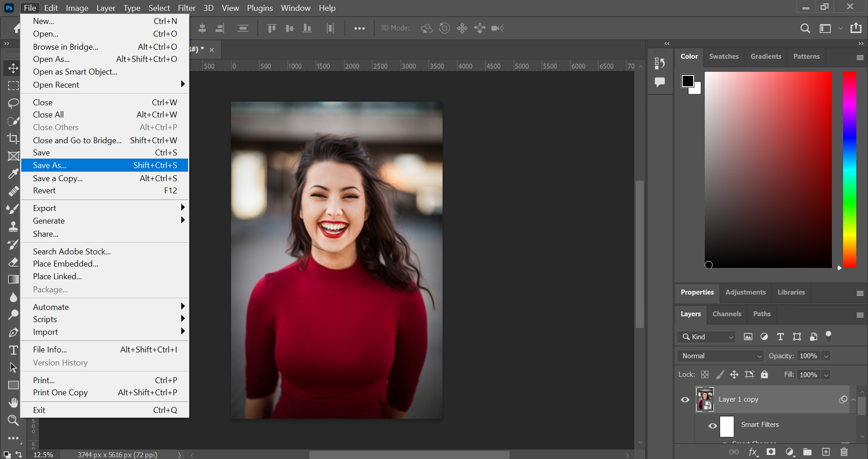Toggle Smart Filters visibility eye
This screenshot has width=868, height=459.
(712, 426)
